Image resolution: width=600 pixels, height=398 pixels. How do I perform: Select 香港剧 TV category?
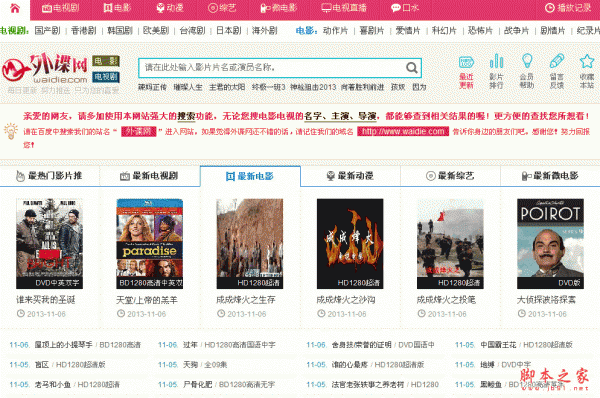83,31
